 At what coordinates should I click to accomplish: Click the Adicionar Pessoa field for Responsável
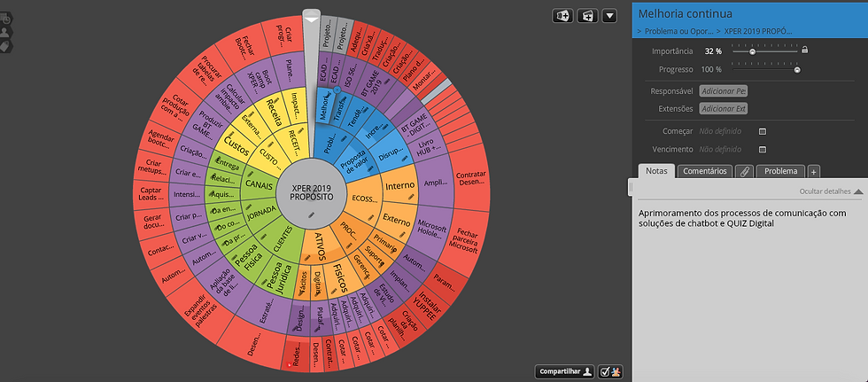pyautogui.click(x=724, y=90)
